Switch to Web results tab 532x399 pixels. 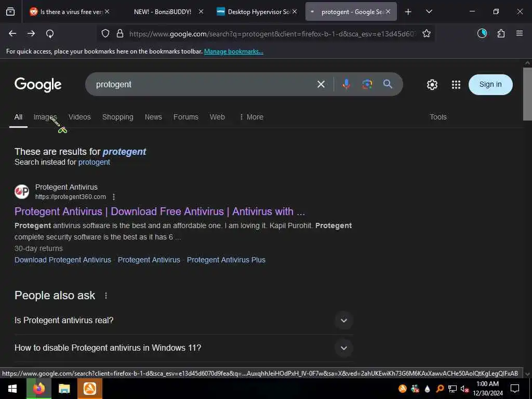[217, 117]
